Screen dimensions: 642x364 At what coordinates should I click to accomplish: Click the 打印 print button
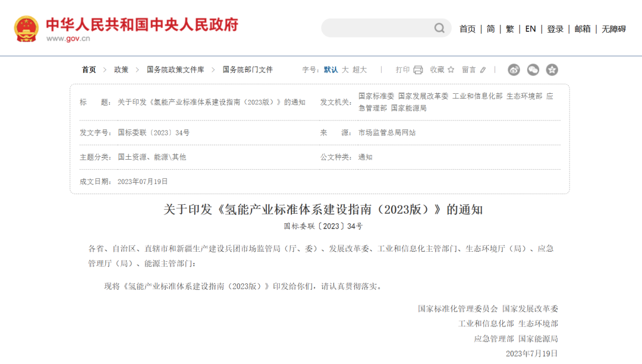[x=402, y=70]
